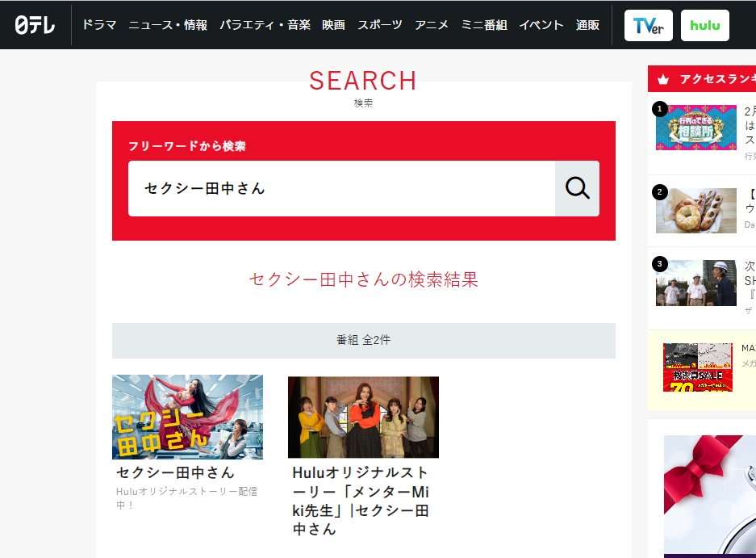Open the メンターMiki先生 Hulu story thumbnail
The height and width of the screenshot is (558, 756).
[363, 417]
